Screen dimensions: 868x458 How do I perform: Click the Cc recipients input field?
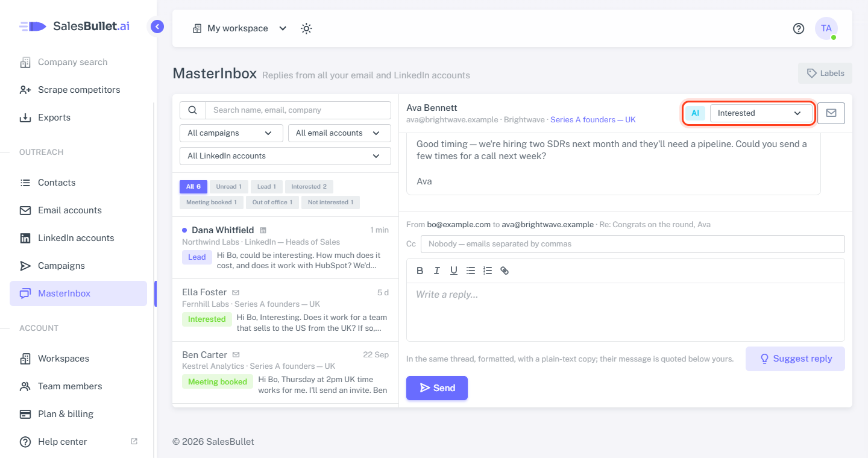[633, 244]
